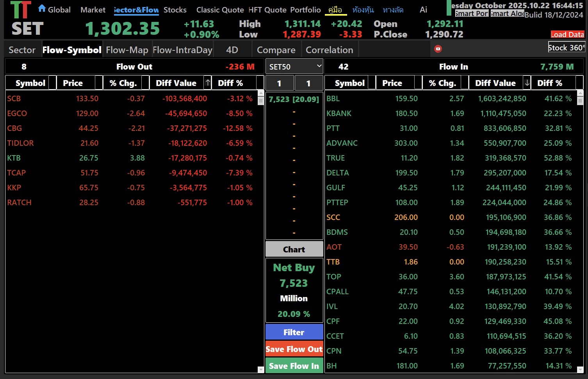This screenshot has height=379, width=588.
Task: Toggle sort box beside Flow Out Symbol header
Action: pyautogui.click(x=52, y=83)
